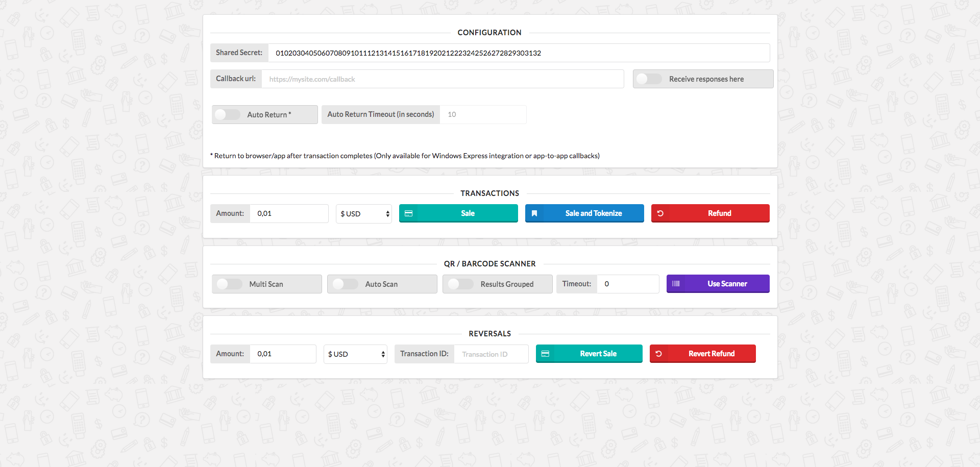Click the scanner Timeout field

click(x=628, y=284)
